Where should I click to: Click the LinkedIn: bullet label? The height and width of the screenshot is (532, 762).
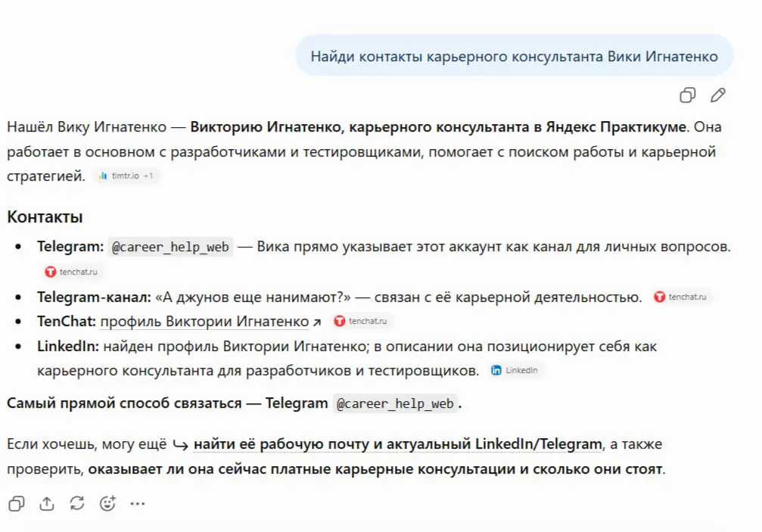click(x=68, y=347)
